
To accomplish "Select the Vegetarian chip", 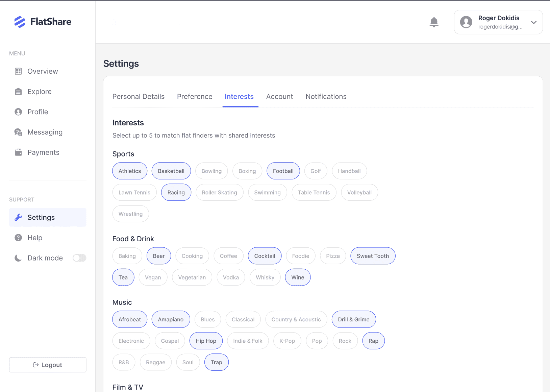I will tap(192, 277).
